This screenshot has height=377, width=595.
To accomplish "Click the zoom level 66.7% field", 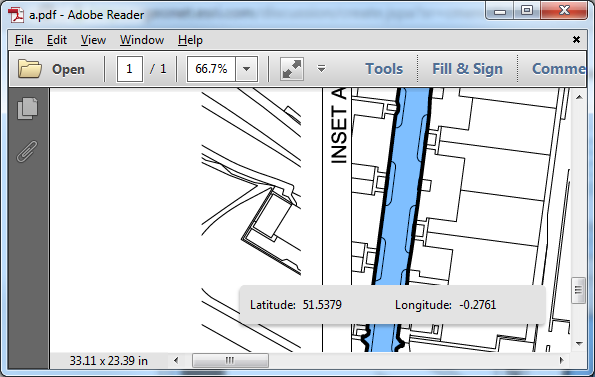I will pos(211,69).
